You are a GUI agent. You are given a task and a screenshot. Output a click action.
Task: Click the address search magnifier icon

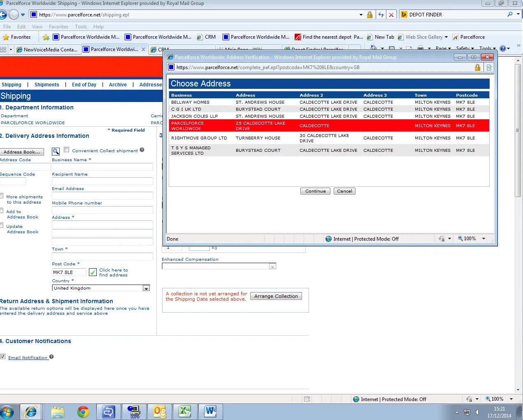point(56,152)
